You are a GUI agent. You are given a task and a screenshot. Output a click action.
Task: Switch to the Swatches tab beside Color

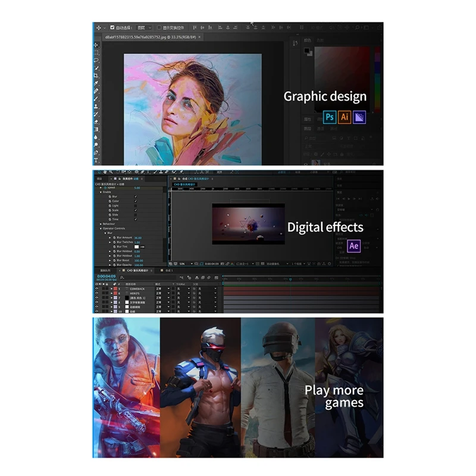(x=320, y=40)
